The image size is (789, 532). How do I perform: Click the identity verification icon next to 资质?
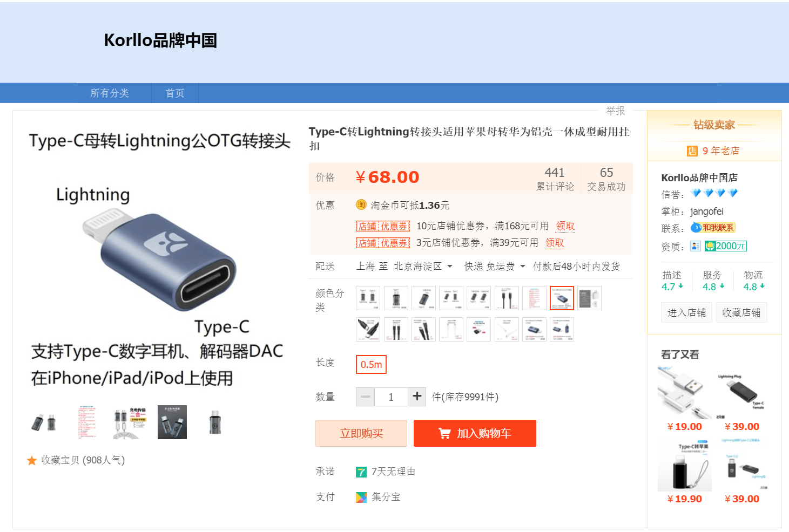coord(696,246)
